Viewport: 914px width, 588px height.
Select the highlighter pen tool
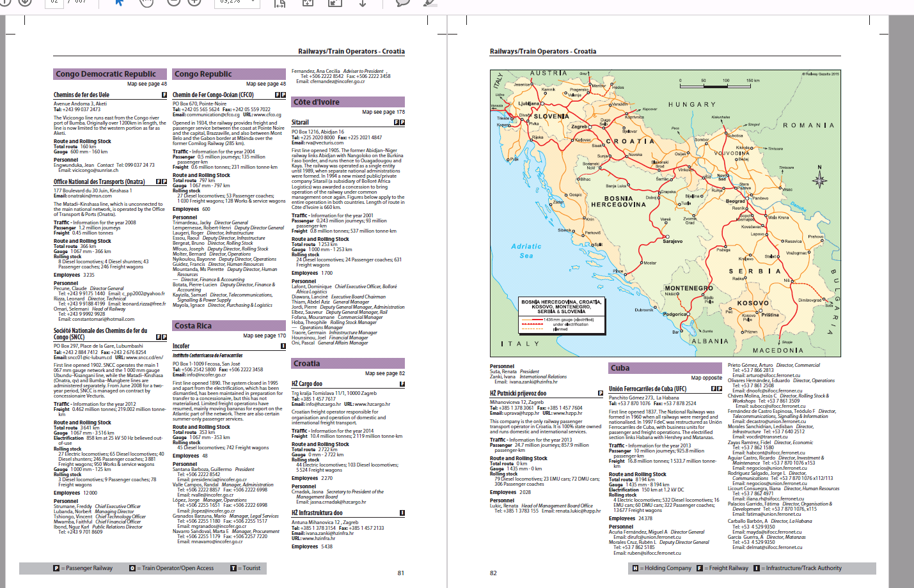click(x=430, y=3)
